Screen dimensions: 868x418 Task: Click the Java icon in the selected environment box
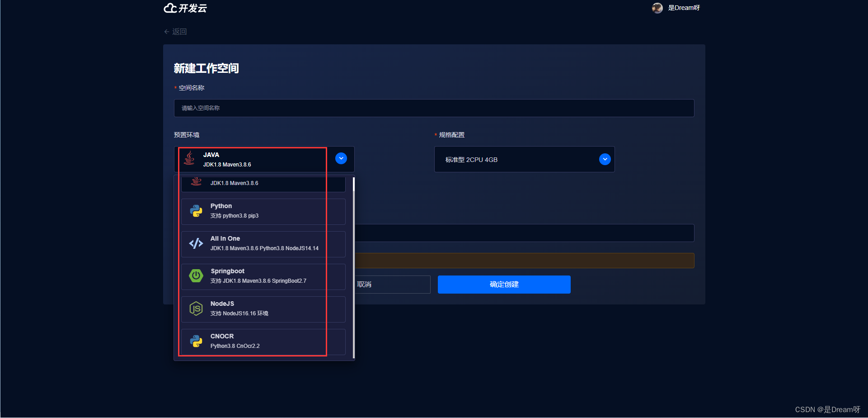tap(189, 158)
